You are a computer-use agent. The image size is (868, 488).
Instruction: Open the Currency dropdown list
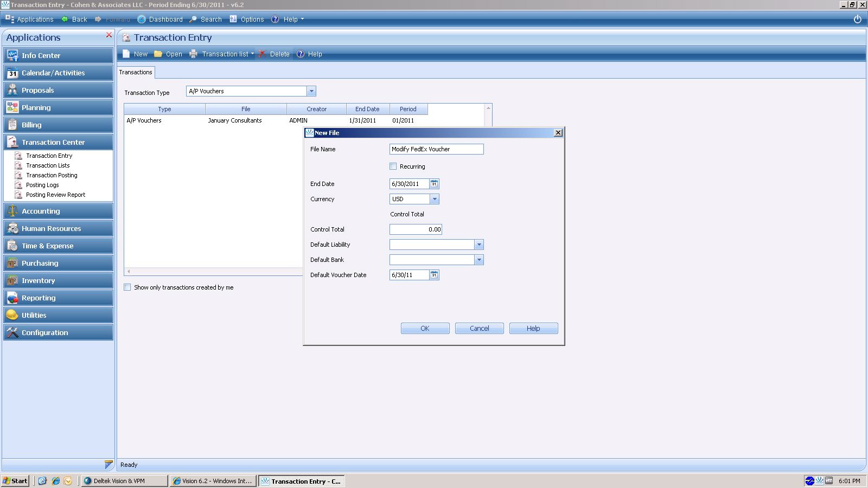[x=435, y=199]
